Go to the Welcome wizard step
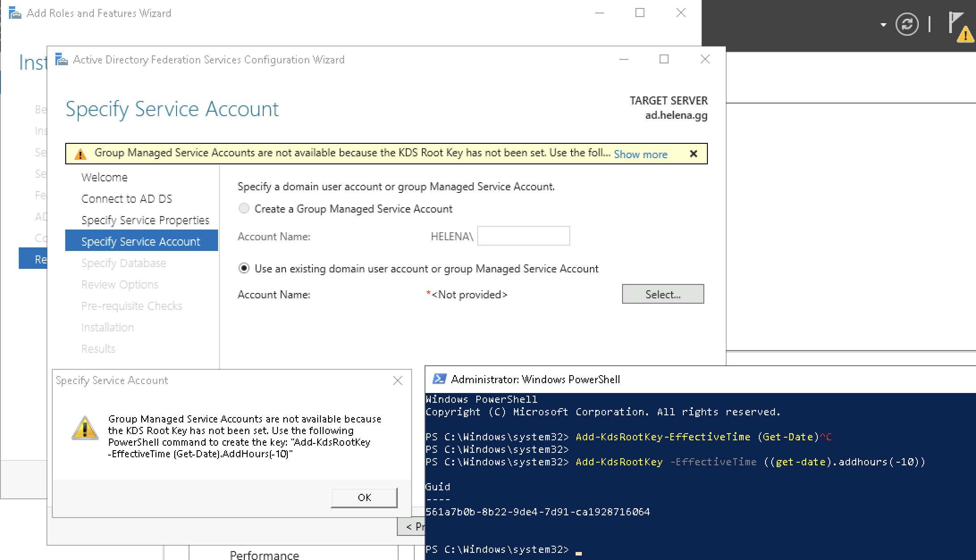976x560 pixels. 104,177
